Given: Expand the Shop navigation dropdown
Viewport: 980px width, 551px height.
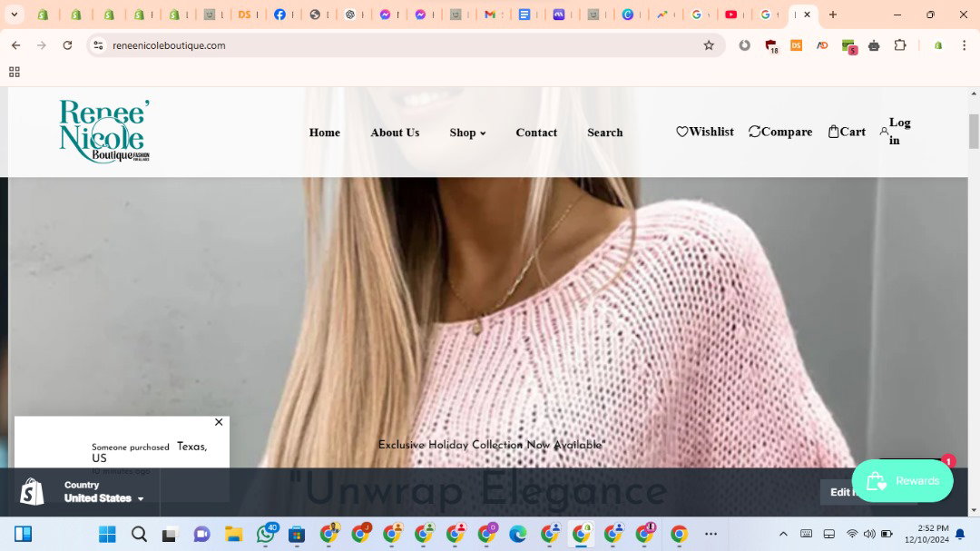Looking at the screenshot, I should click(467, 133).
